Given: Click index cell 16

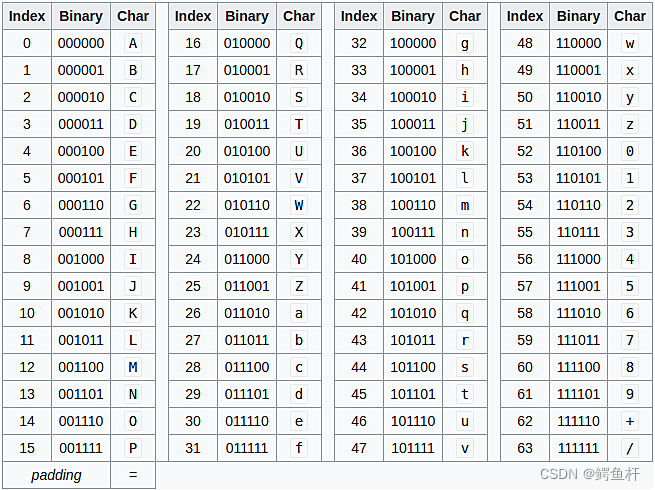Looking at the screenshot, I should [193, 43].
